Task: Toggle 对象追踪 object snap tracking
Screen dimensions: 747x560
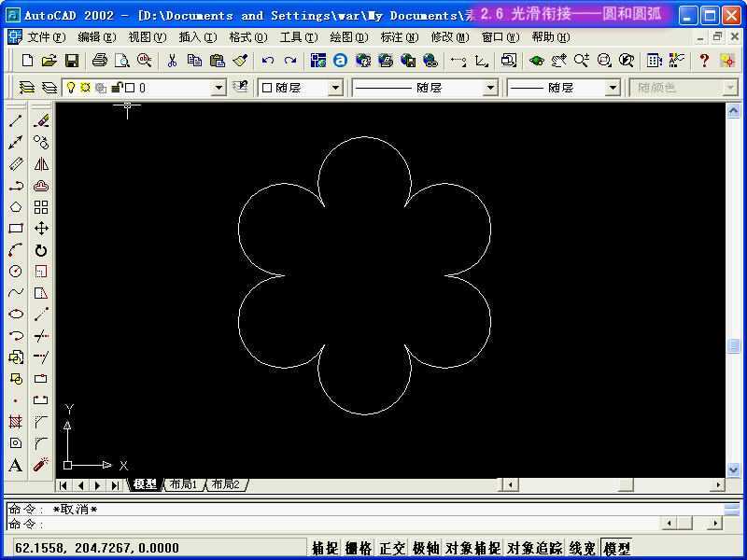Action: pyautogui.click(x=534, y=548)
